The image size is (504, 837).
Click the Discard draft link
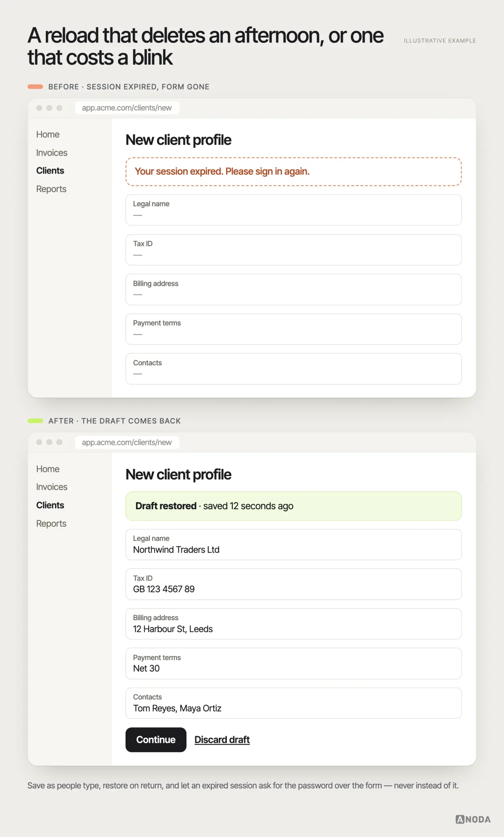point(222,740)
